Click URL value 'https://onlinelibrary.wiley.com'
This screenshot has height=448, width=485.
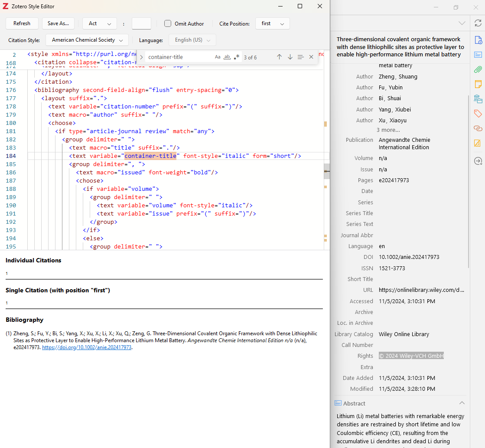click(x=421, y=290)
